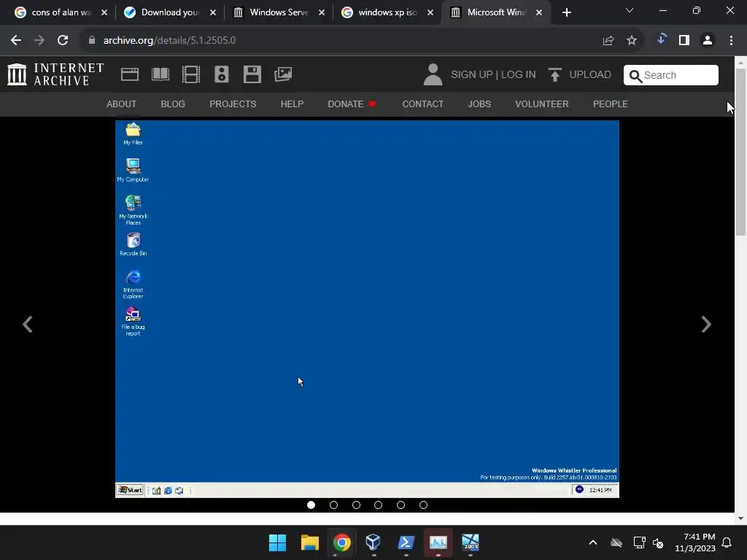Go back to previous page
The image size is (747, 560).
click(16, 41)
